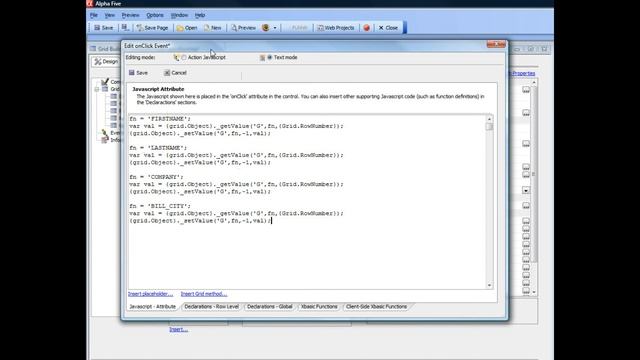The height and width of the screenshot is (360, 640).
Task: Click the Text mode notepad icon
Action: pos(262,58)
